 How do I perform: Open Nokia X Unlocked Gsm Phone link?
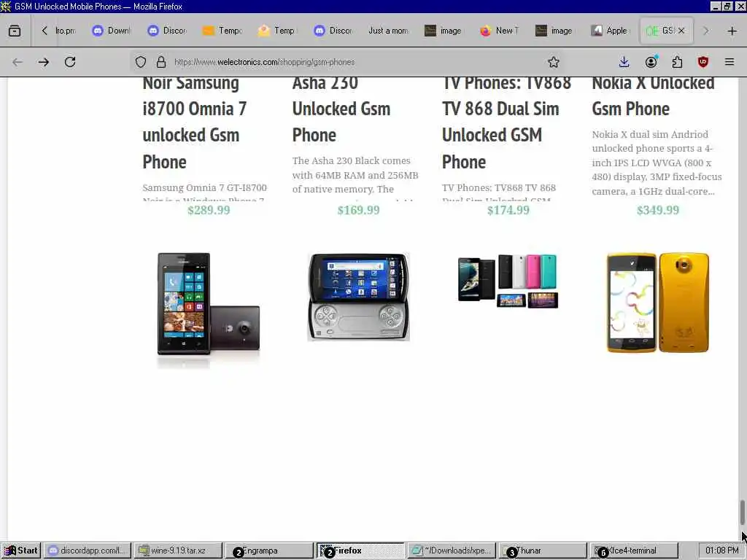tap(653, 96)
